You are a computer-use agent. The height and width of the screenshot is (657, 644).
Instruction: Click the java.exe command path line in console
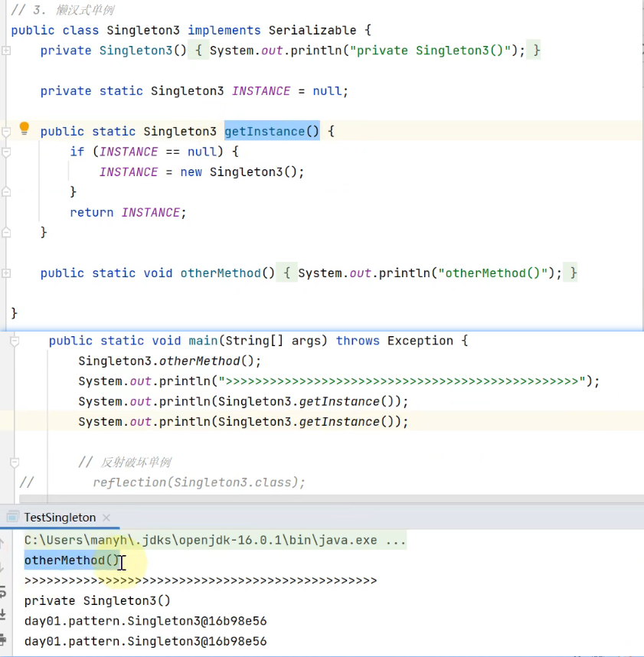coord(214,541)
